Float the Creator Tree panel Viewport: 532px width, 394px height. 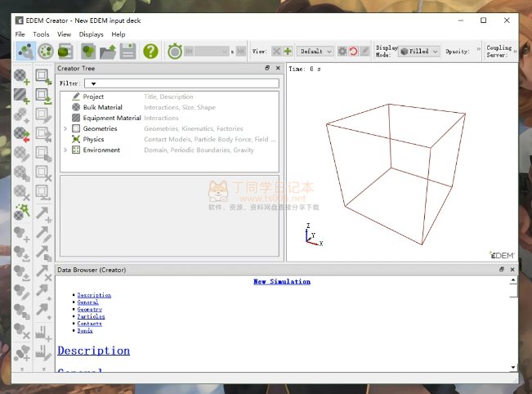point(267,69)
